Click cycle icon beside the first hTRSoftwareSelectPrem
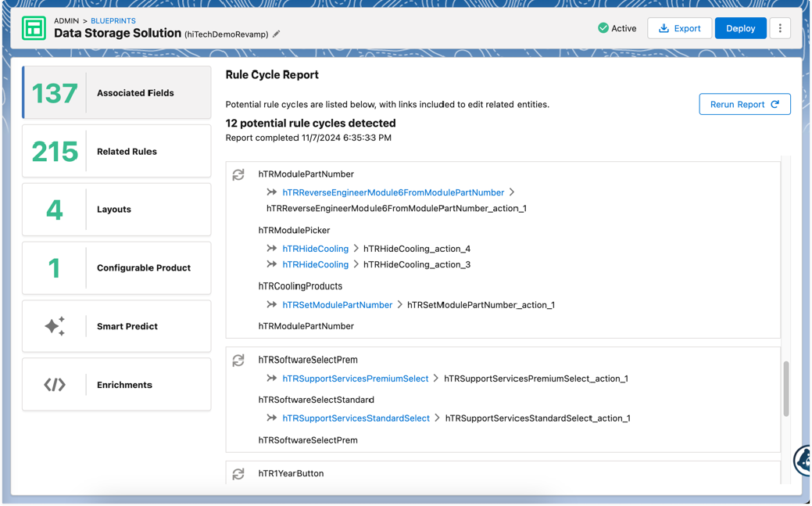 (238, 361)
